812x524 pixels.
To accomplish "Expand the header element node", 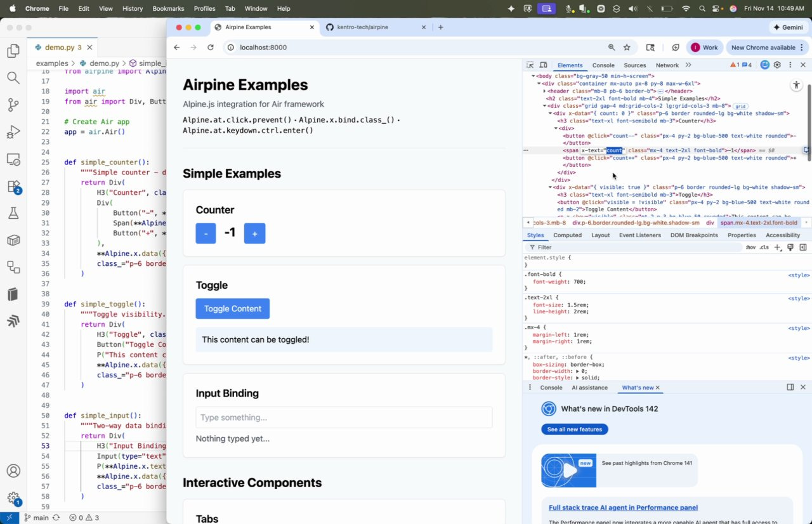I will coord(544,91).
